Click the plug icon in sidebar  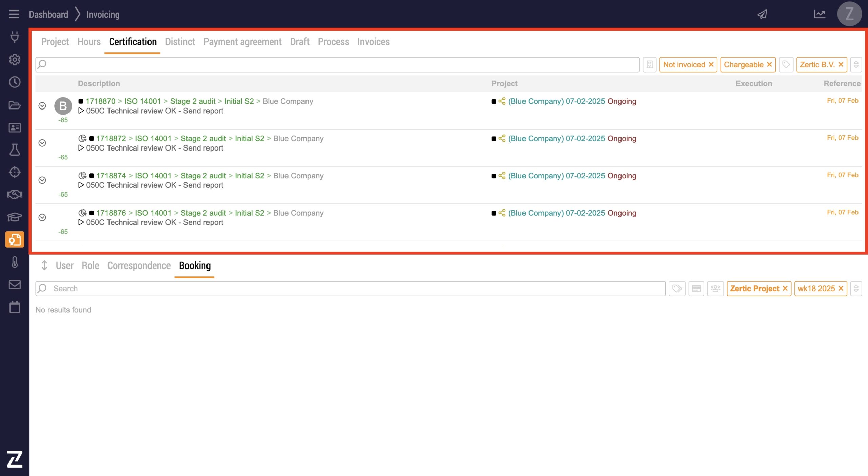[x=15, y=37]
